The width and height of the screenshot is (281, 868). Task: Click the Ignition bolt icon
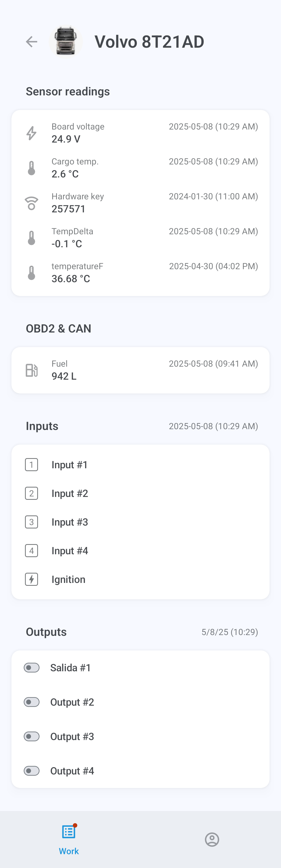(x=32, y=580)
